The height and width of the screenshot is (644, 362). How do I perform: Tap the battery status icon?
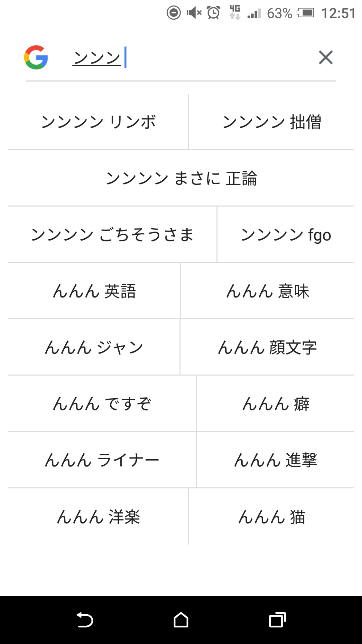pyautogui.click(x=305, y=13)
